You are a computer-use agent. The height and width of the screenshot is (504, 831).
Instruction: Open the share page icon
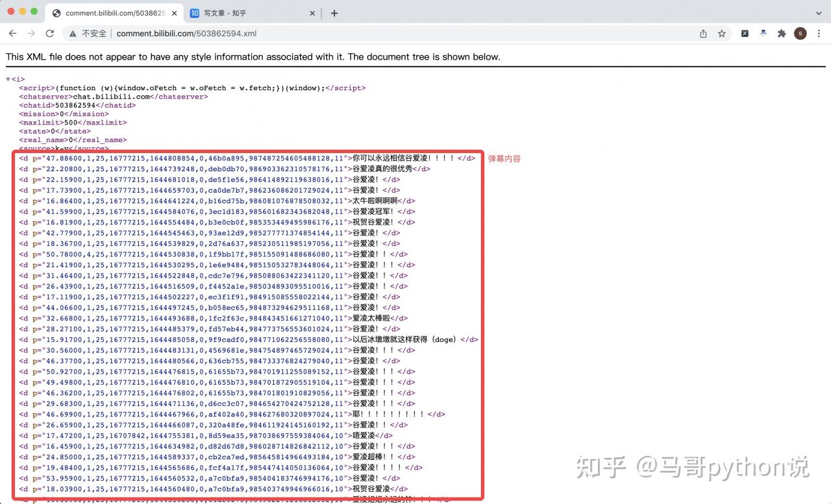tap(703, 34)
